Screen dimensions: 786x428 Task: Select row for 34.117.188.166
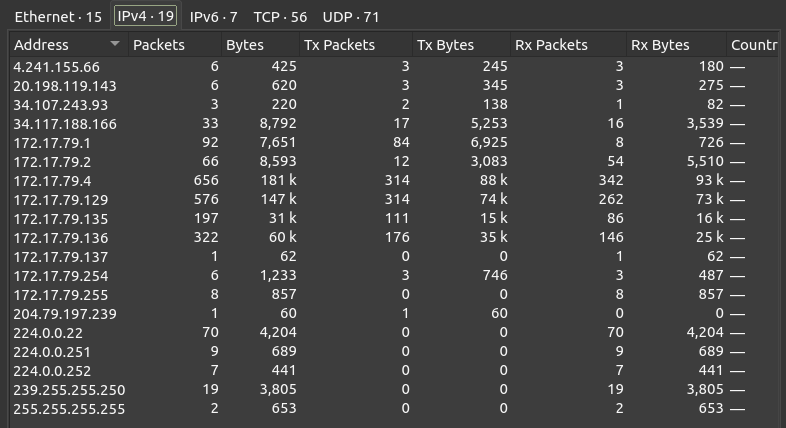point(65,124)
